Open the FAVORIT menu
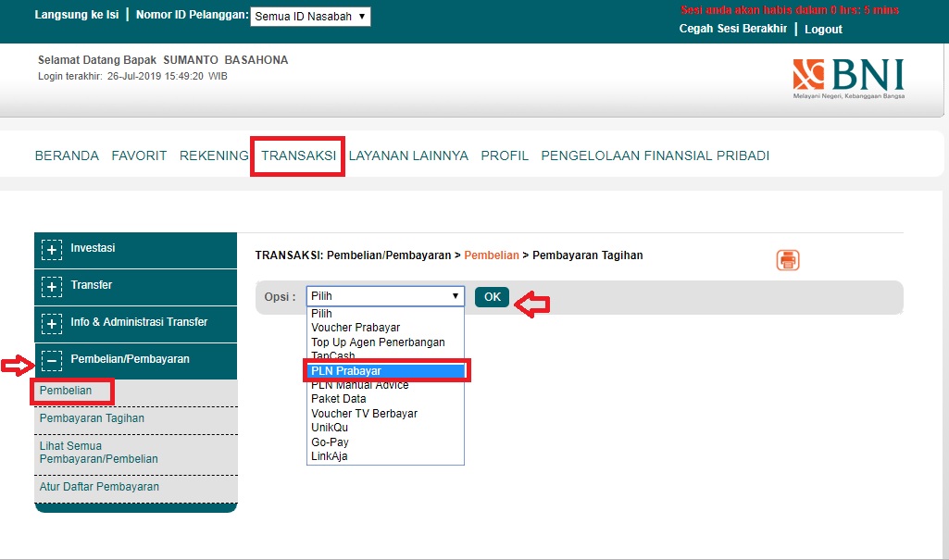The width and height of the screenshot is (949, 560). [139, 156]
